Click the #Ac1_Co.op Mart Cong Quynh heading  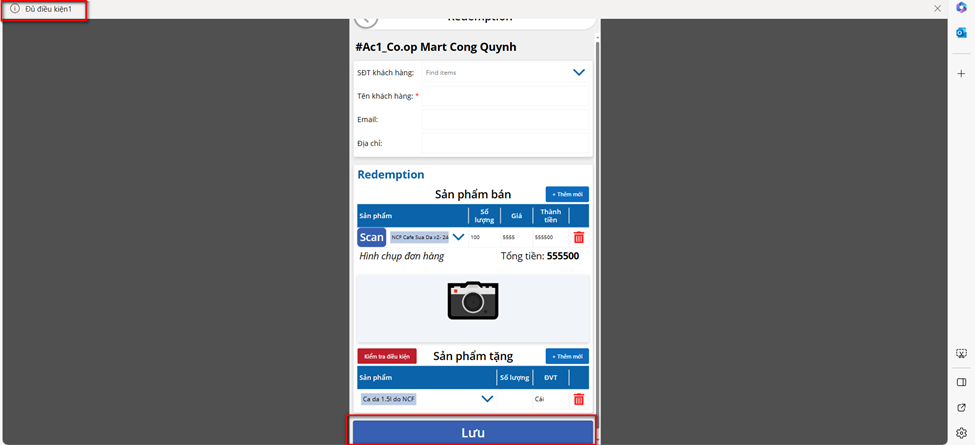(x=435, y=47)
